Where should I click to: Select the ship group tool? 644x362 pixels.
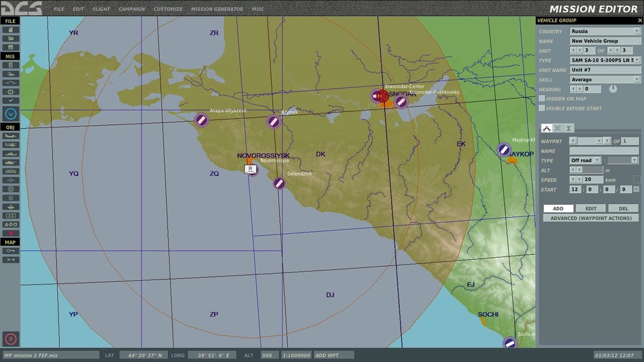coord(11,154)
